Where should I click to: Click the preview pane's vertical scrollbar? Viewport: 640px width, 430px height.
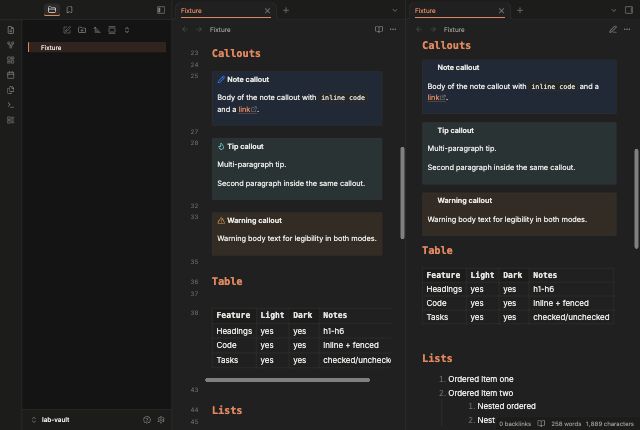636,199
